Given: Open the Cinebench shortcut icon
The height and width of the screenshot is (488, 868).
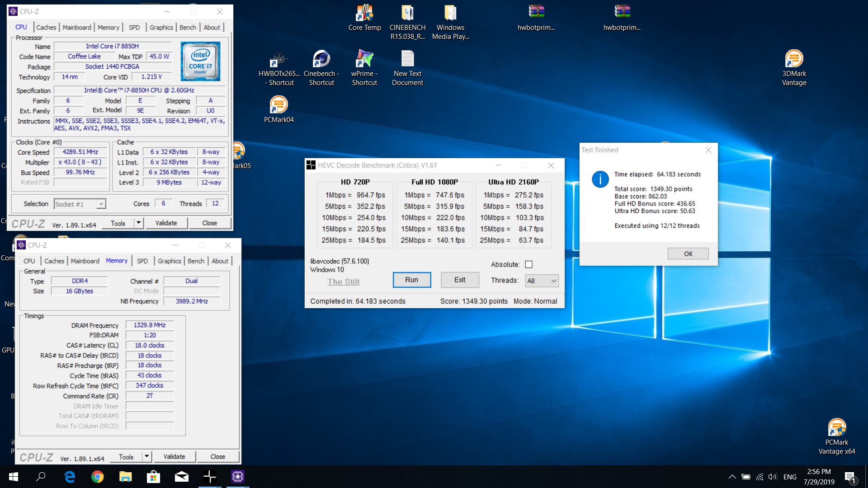Looking at the screenshot, I should point(321,69).
